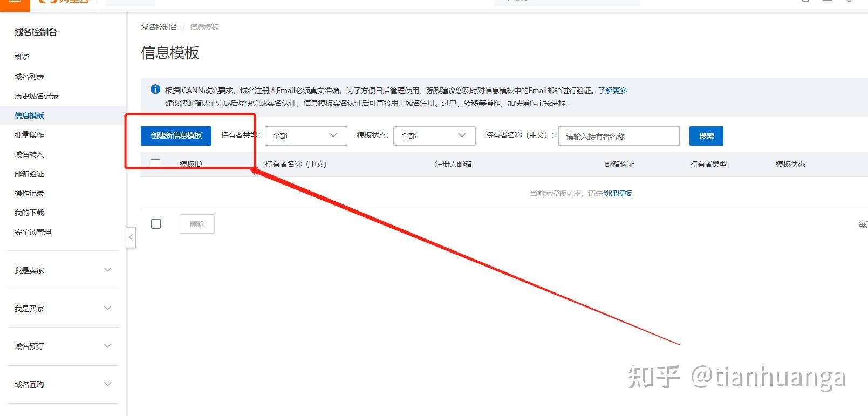
Task: Expand the 域名预订 section
Action: tap(63, 346)
